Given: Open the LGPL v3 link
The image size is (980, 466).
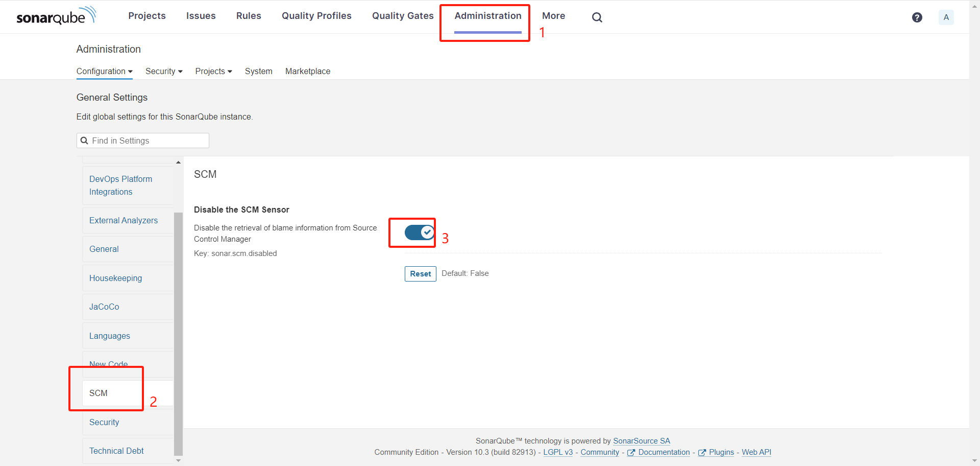Looking at the screenshot, I should click(558, 452).
